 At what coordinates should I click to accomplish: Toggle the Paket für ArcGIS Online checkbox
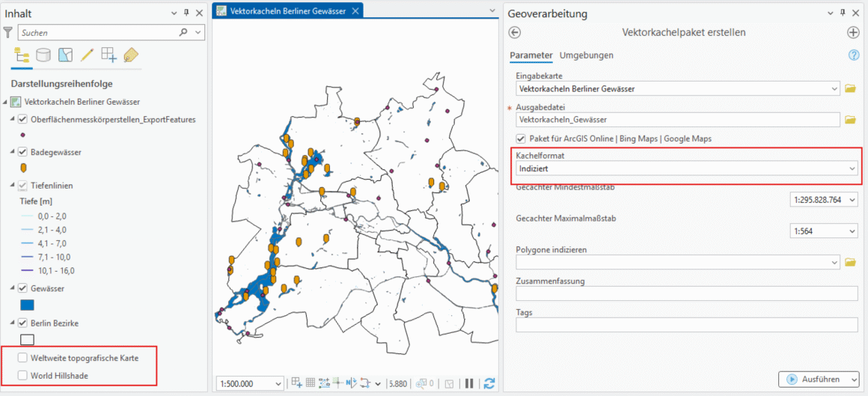[521, 138]
